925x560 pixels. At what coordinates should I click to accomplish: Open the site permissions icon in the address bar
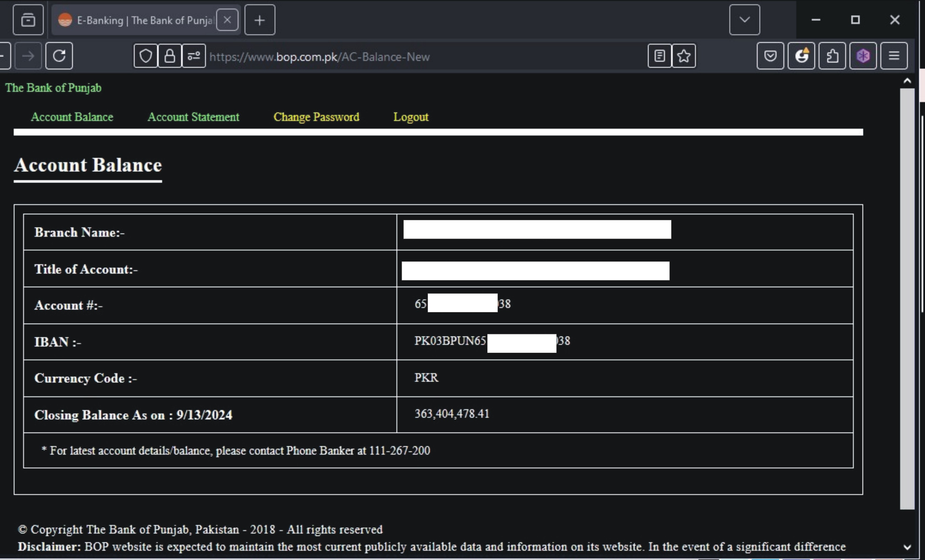click(x=194, y=56)
